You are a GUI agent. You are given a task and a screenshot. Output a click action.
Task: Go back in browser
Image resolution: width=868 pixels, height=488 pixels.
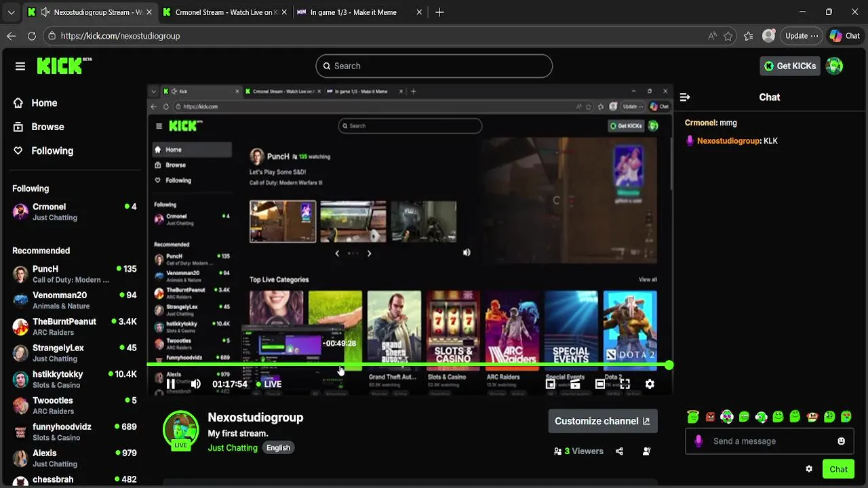tap(12, 36)
